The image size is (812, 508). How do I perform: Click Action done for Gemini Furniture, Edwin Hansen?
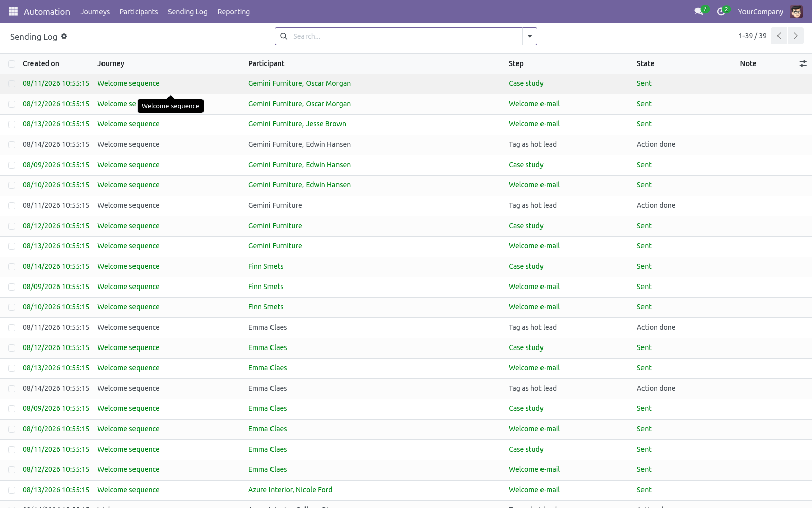tap(656, 144)
